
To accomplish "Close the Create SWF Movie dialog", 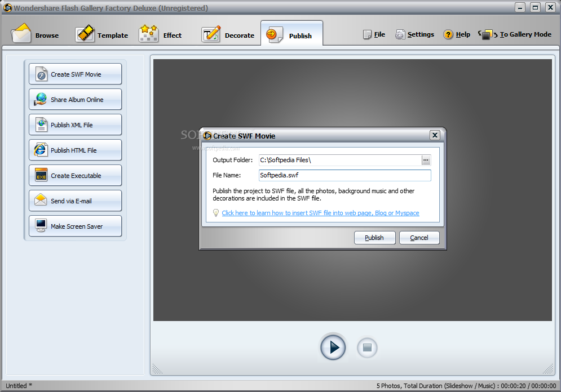I will tap(435, 135).
